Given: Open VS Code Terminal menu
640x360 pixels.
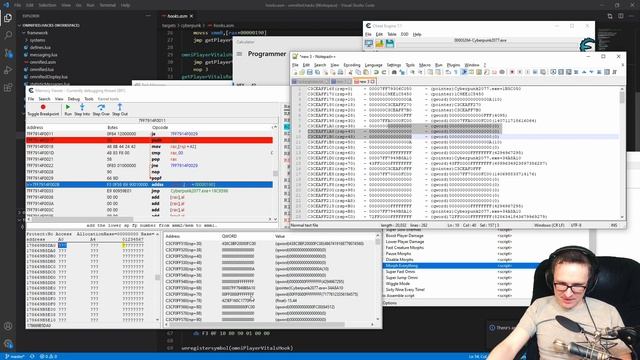Looking at the screenshot, I should [x=108, y=5].
